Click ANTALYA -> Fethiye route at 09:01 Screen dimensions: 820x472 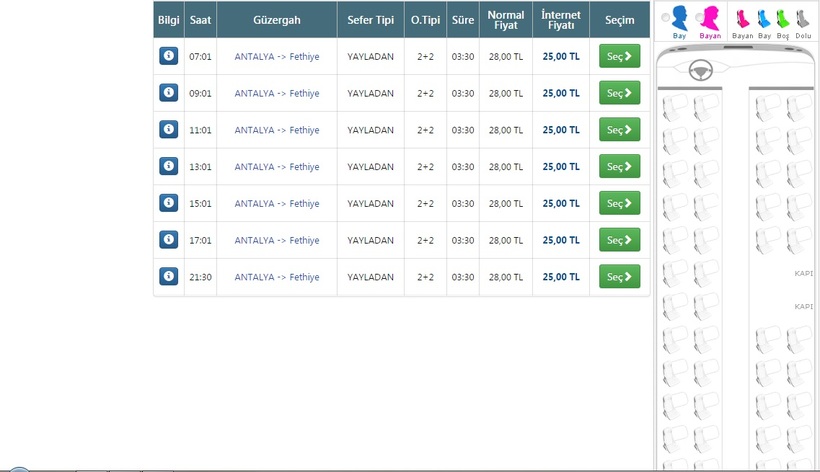[x=276, y=93]
